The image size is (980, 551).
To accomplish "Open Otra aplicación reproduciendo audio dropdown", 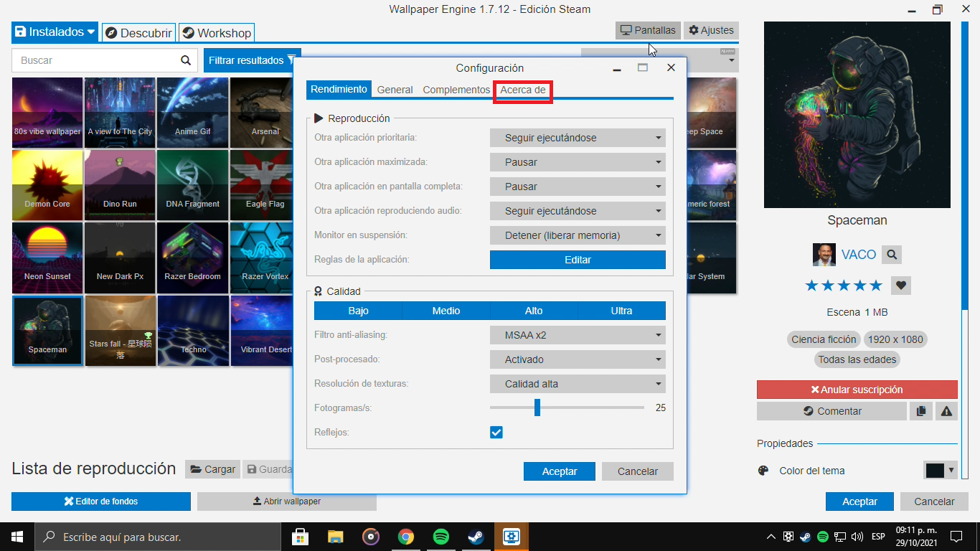I will (x=578, y=211).
